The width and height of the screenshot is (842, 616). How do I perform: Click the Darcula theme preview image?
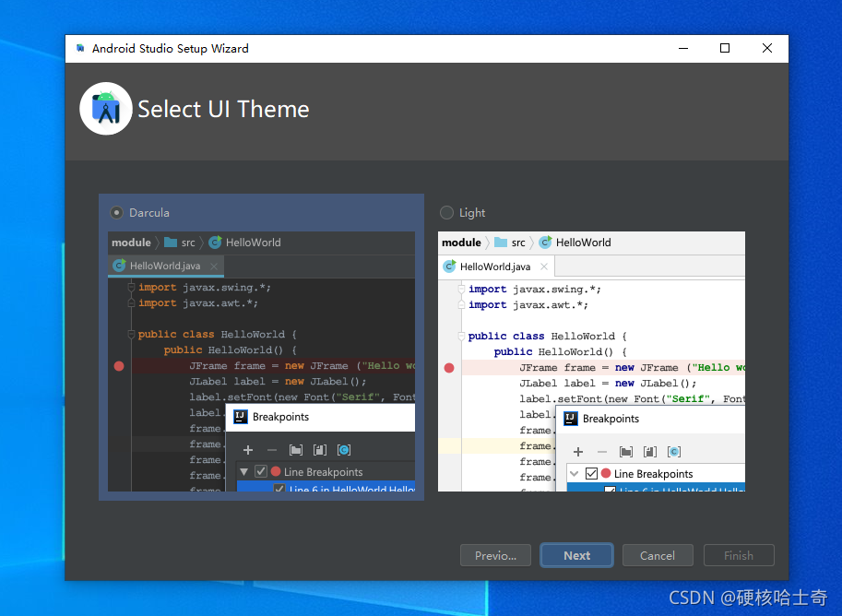pos(262,361)
